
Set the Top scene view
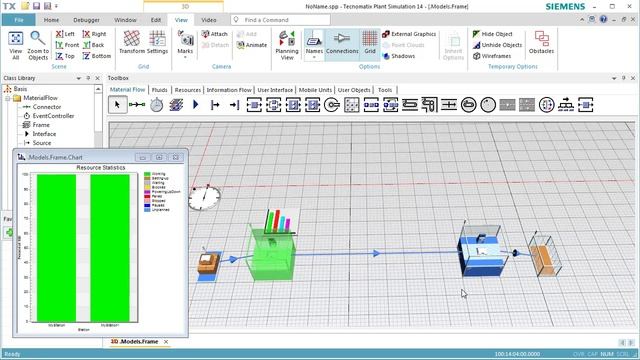click(65, 56)
